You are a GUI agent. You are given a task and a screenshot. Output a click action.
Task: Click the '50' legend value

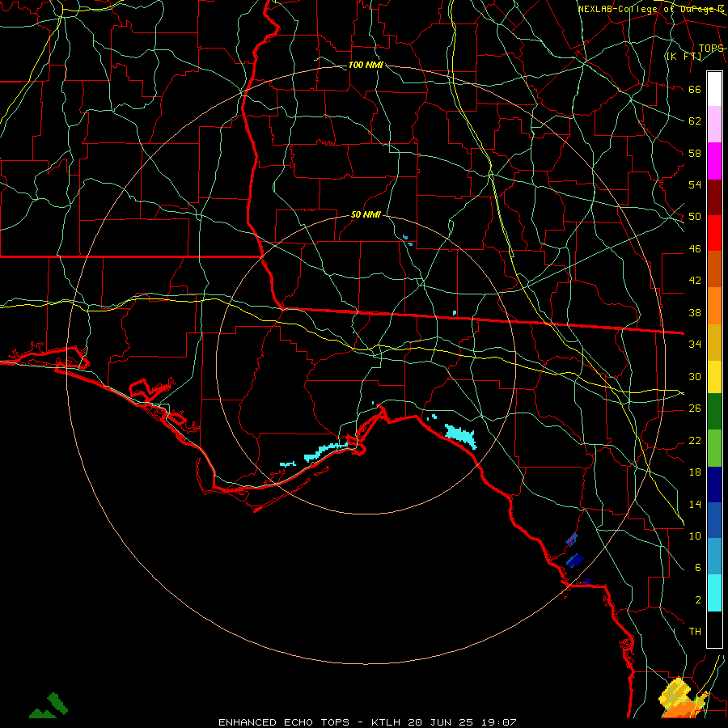(695, 217)
